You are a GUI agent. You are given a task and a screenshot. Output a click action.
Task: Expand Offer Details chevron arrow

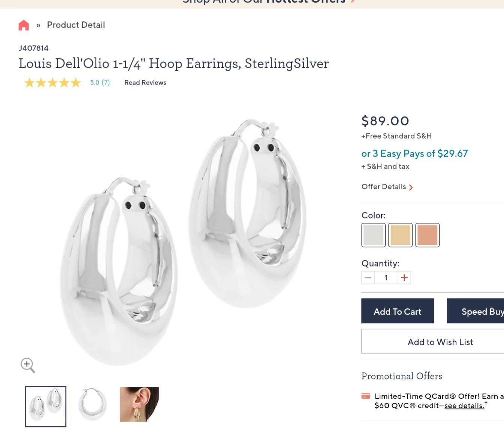(411, 187)
